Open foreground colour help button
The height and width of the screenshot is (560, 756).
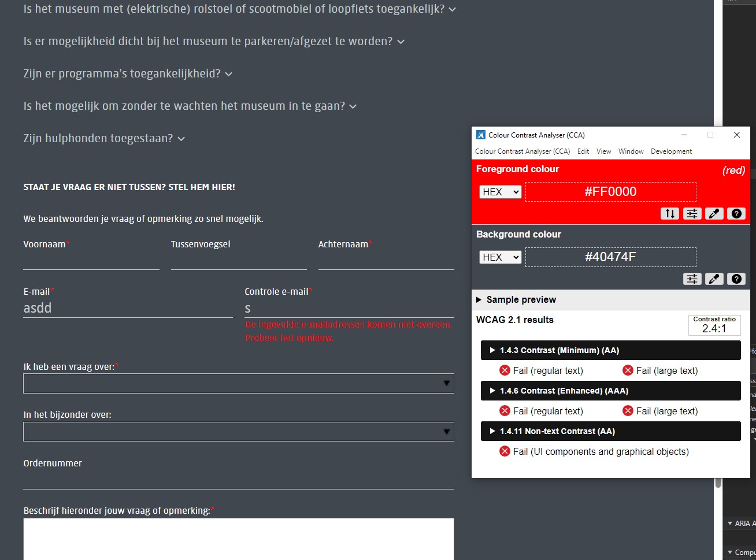click(736, 214)
